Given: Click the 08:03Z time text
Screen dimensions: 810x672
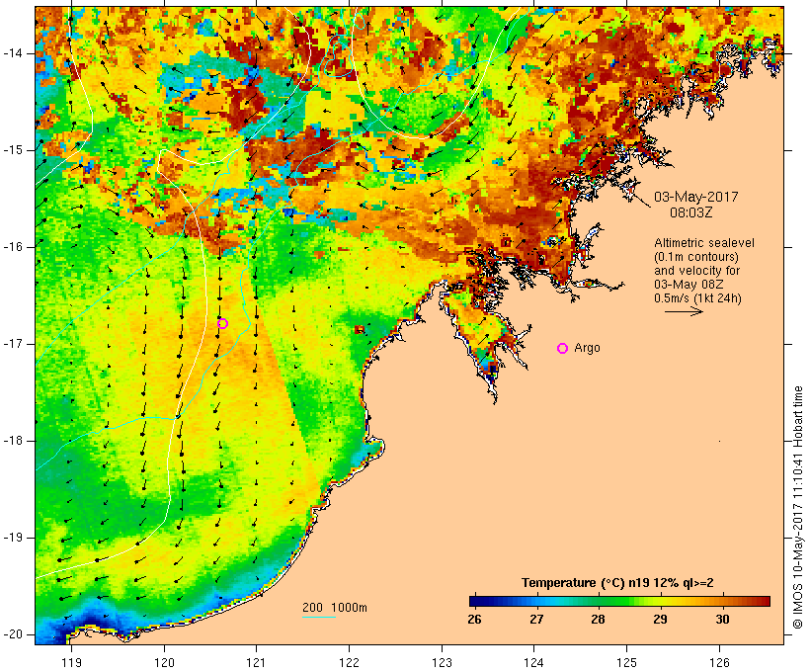Looking at the screenshot, I should coord(691,212).
